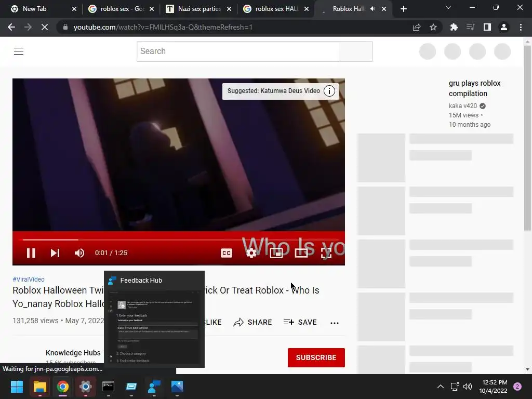Open the Knowledge Hubs channel page
The image size is (532, 399).
click(x=73, y=353)
